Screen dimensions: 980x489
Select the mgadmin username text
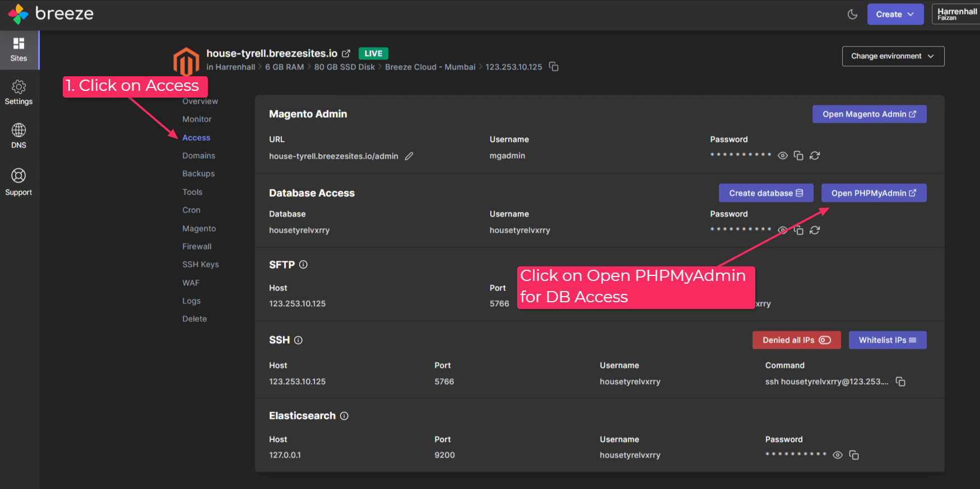[x=507, y=155]
